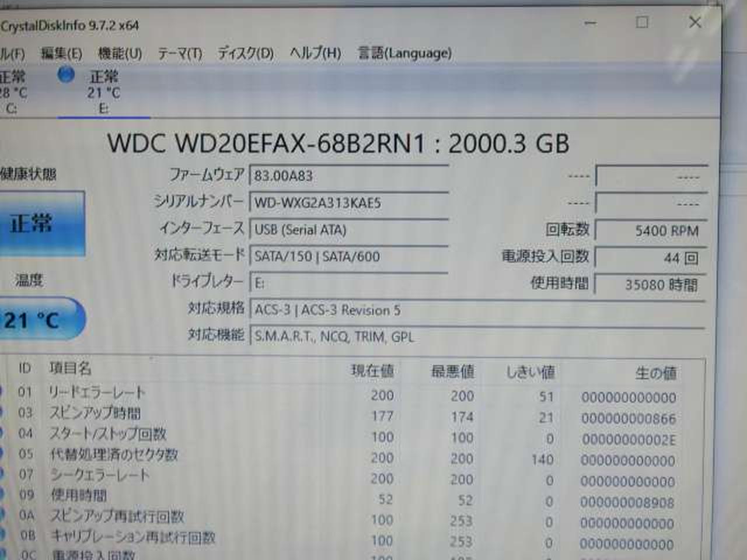The image size is (747, 560).
Task: Open the ヘルプ(H) menu
Action: 315,54
